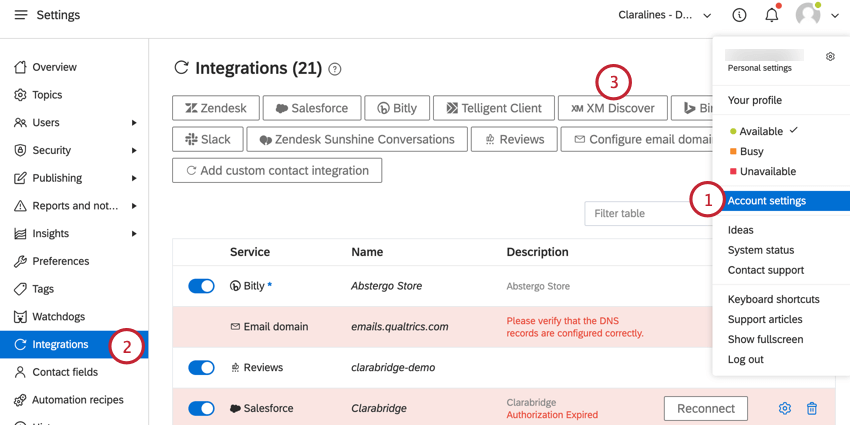
Task: Click the Service column header
Action: (x=250, y=252)
